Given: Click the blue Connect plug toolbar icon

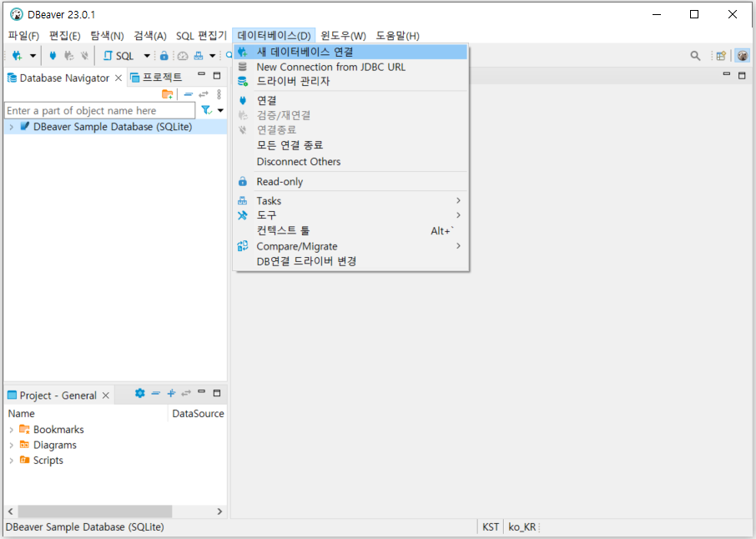Looking at the screenshot, I should (53, 56).
